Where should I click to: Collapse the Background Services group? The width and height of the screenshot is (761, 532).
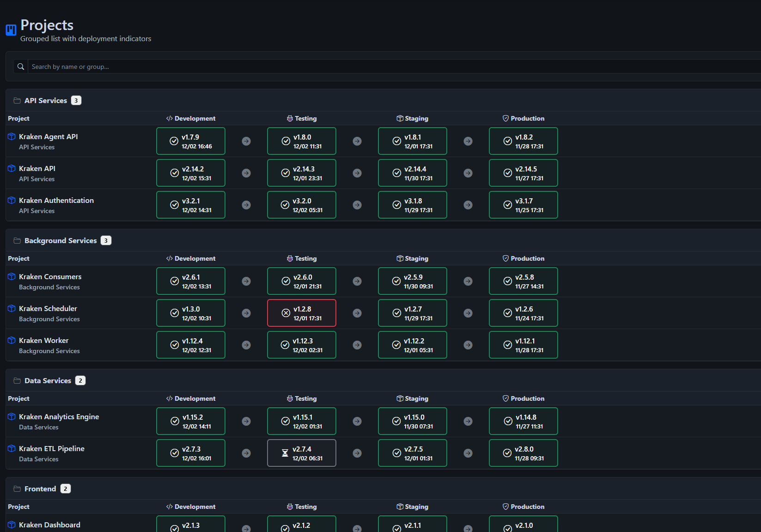click(60, 240)
